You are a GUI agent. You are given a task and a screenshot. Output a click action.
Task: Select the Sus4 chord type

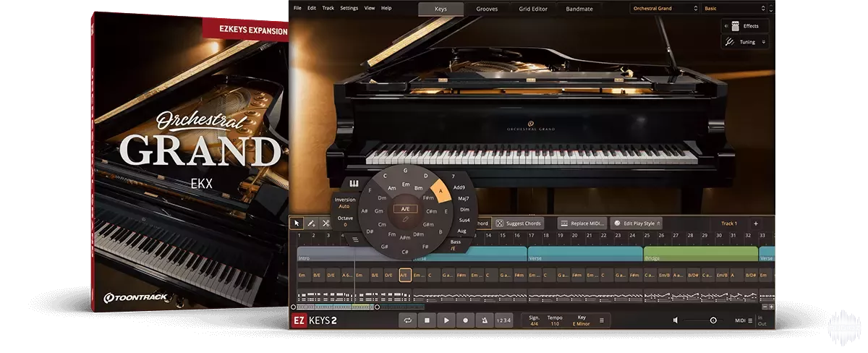[x=464, y=219]
